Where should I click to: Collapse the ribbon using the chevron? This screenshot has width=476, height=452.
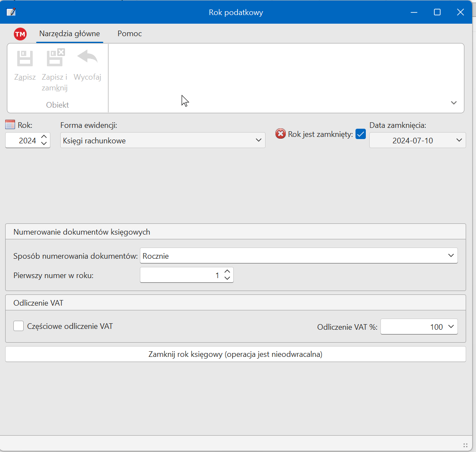click(x=454, y=103)
